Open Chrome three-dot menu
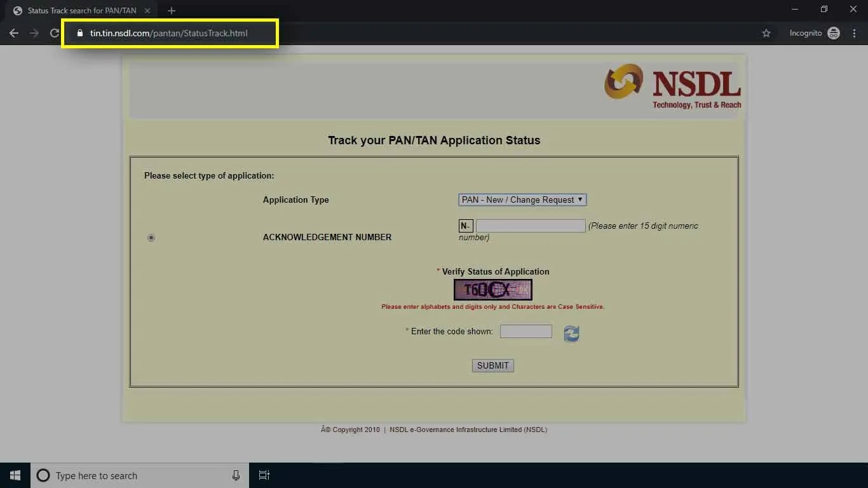This screenshot has width=868, height=488. click(855, 33)
